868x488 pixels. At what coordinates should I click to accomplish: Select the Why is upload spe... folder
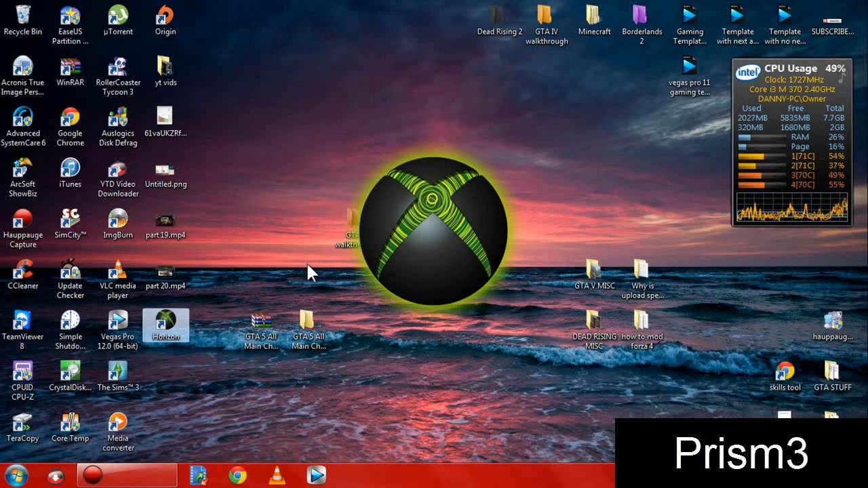[x=642, y=279]
